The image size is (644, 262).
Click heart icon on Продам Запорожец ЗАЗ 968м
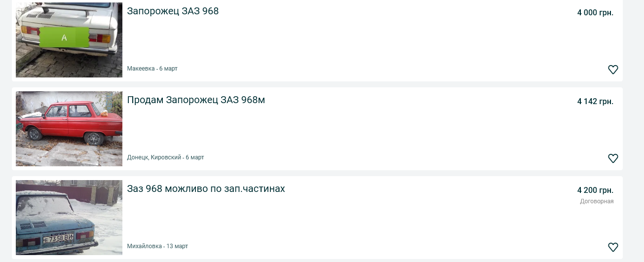(613, 158)
